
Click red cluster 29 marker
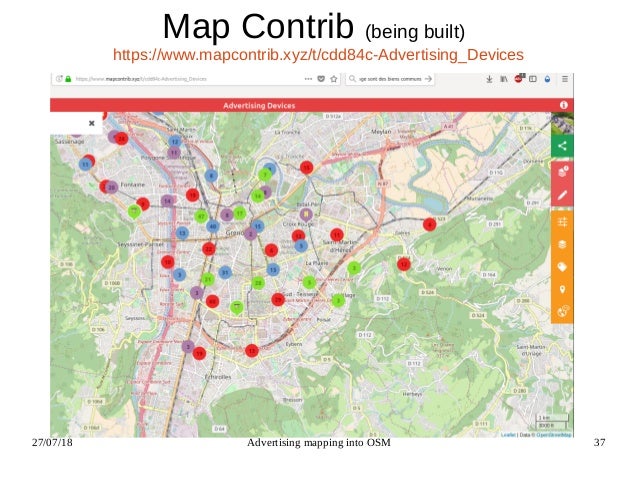(x=278, y=300)
